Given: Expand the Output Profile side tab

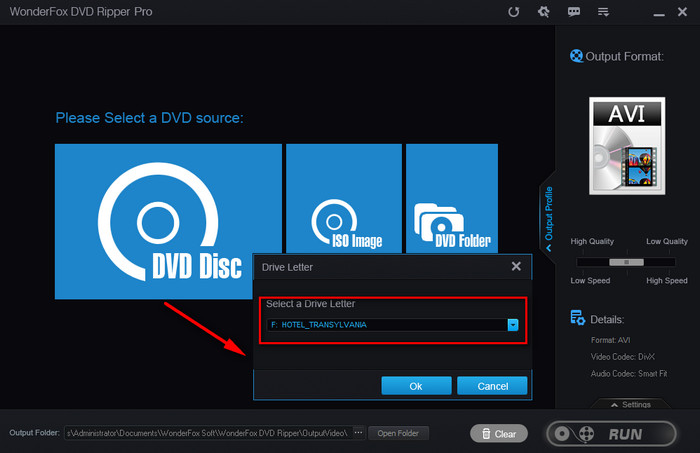Looking at the screenshot, I should tap(549, 218).
